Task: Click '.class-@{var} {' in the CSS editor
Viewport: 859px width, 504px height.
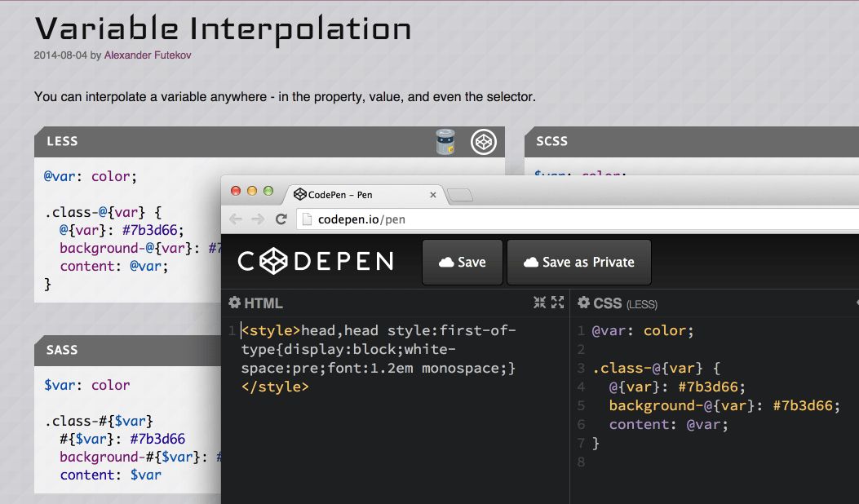Action: click(657, 368)
